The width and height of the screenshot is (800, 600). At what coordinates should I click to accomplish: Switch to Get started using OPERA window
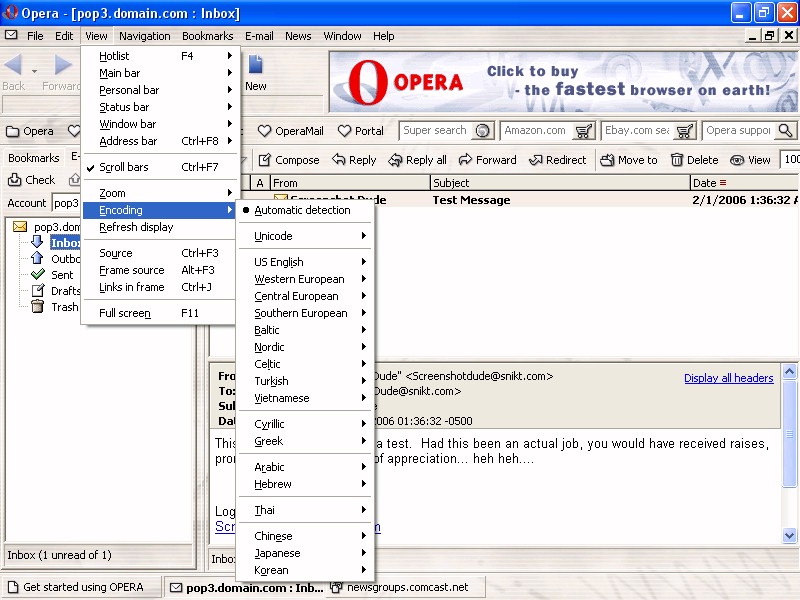82,587
